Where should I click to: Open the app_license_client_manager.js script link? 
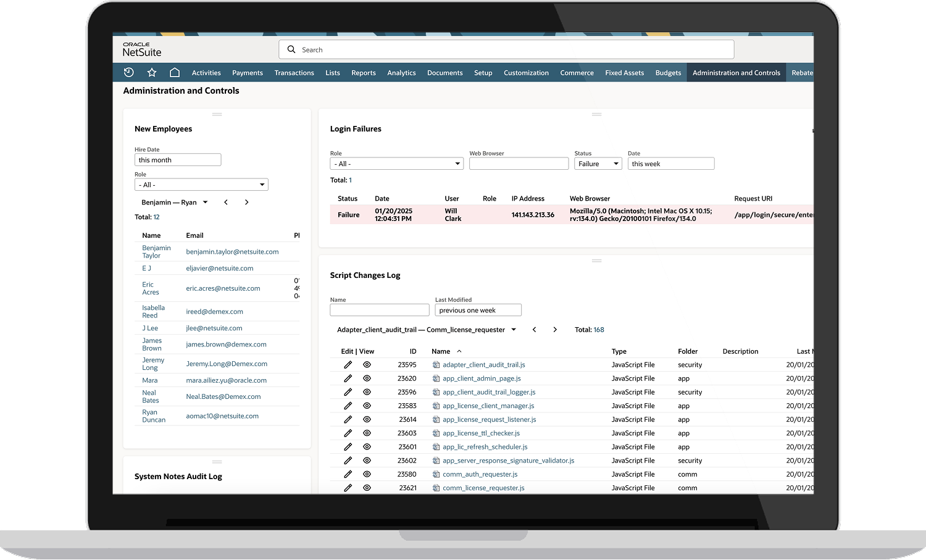pos(488,406)
